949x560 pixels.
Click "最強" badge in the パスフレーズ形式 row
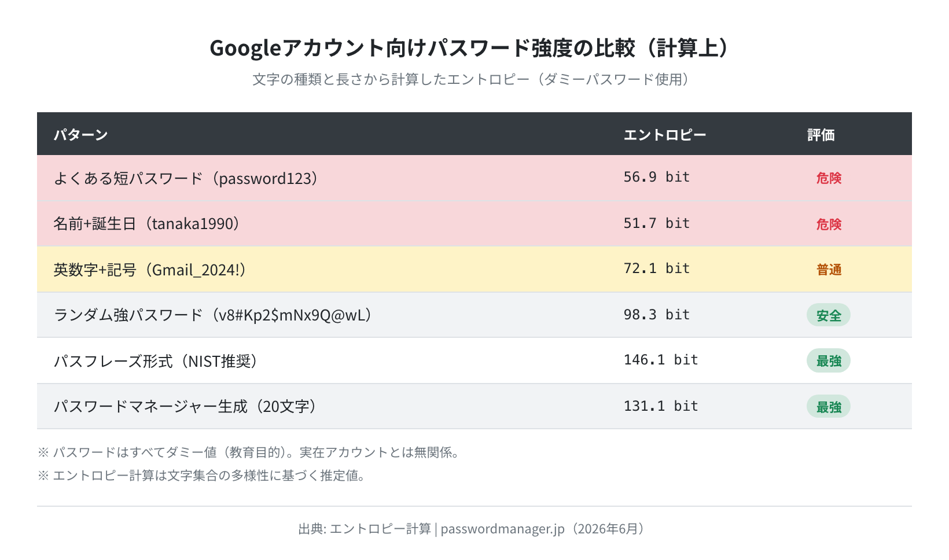pyautogui.click(x=829, y=361)
